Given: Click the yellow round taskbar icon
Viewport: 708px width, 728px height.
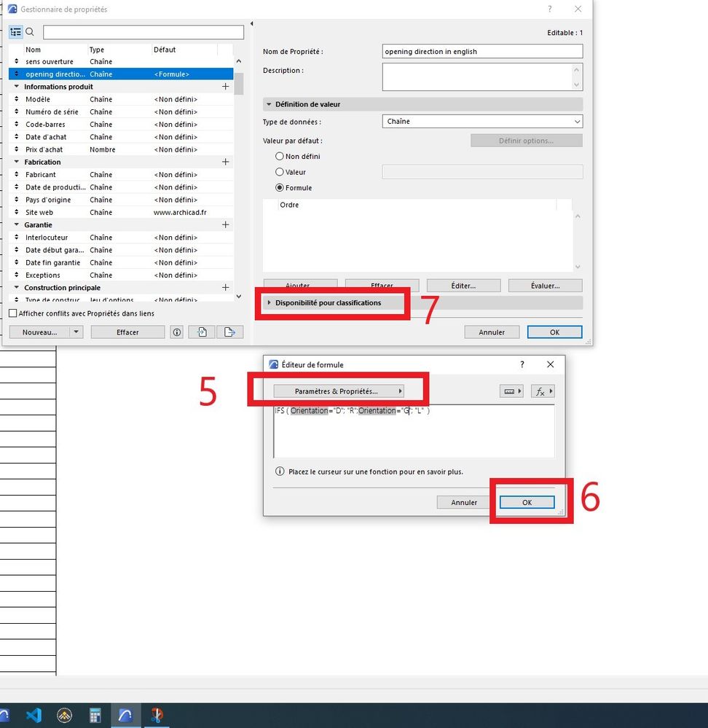Looking at the screenshot, I should point(65,715).
